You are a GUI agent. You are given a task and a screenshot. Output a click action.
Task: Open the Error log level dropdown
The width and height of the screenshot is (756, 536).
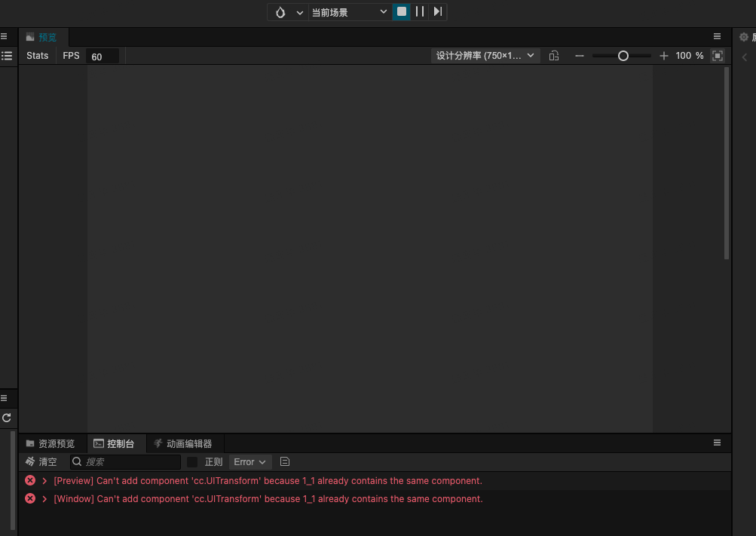(x=249, y=462)
